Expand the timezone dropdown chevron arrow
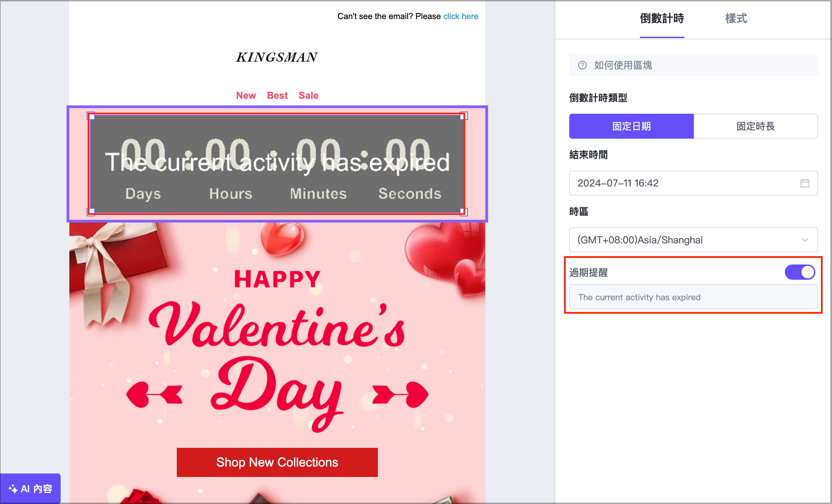 [x=805, y=240]
